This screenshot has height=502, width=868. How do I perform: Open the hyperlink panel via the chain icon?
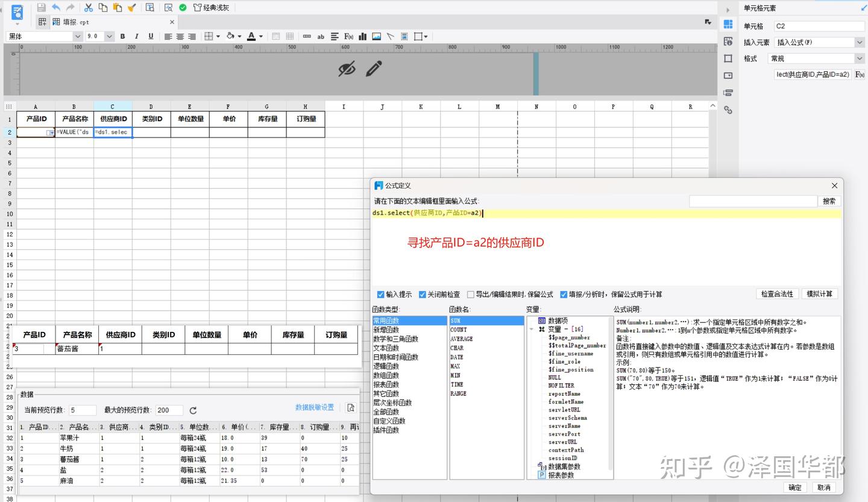coord(728,110)
